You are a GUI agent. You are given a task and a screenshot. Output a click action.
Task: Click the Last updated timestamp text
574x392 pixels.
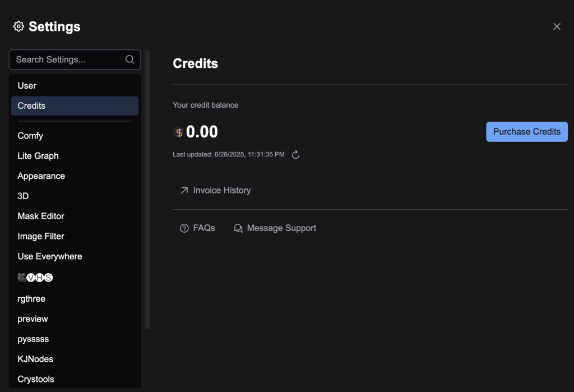229,155
